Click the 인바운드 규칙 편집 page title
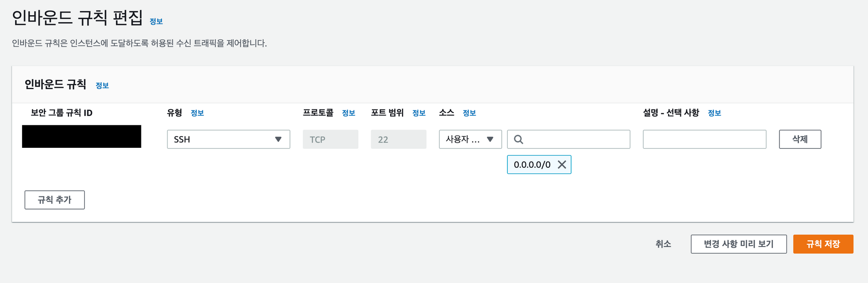This screenshot has width=868, height=283. pyautogui.click(x=77, y=17)
